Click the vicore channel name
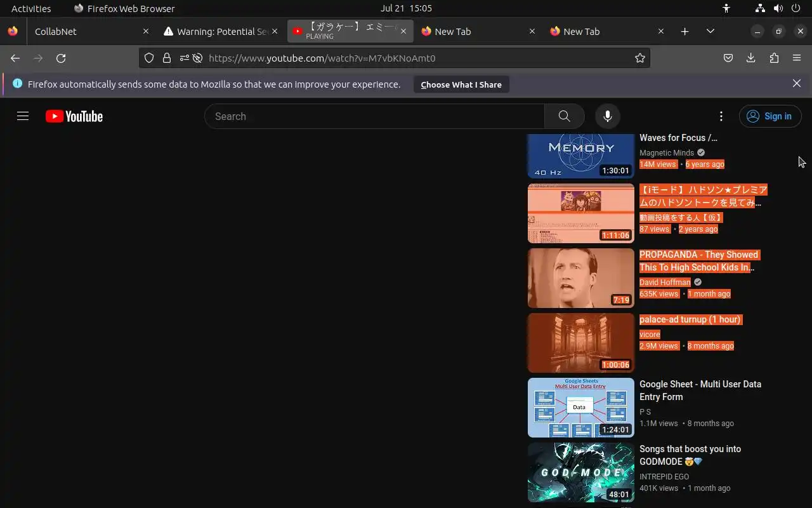812x508 pixels. 650,334
